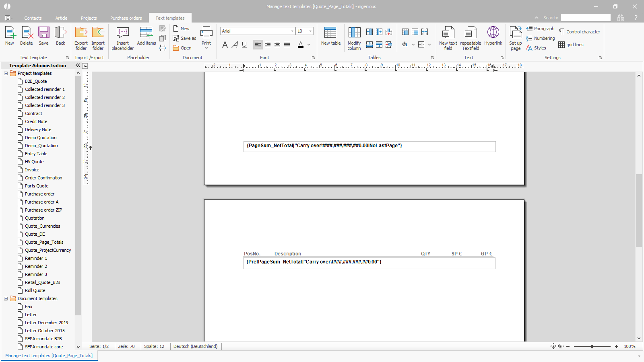
Task: Toggle underline formatting
Action: pos(244,45)
